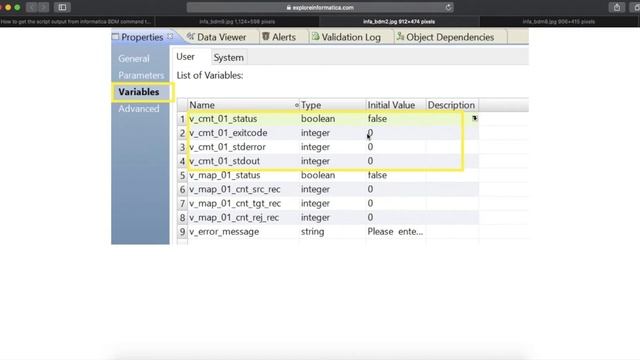This screenshot has height=360, width=640.
Task: Click the string type of v_error_message
Action: (x=313, y=232)
